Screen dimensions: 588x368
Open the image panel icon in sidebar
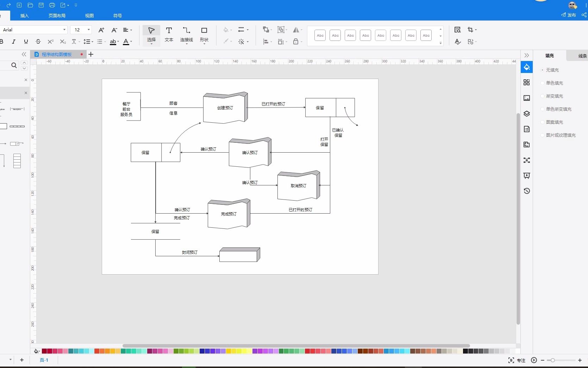[x=527, y=98]
